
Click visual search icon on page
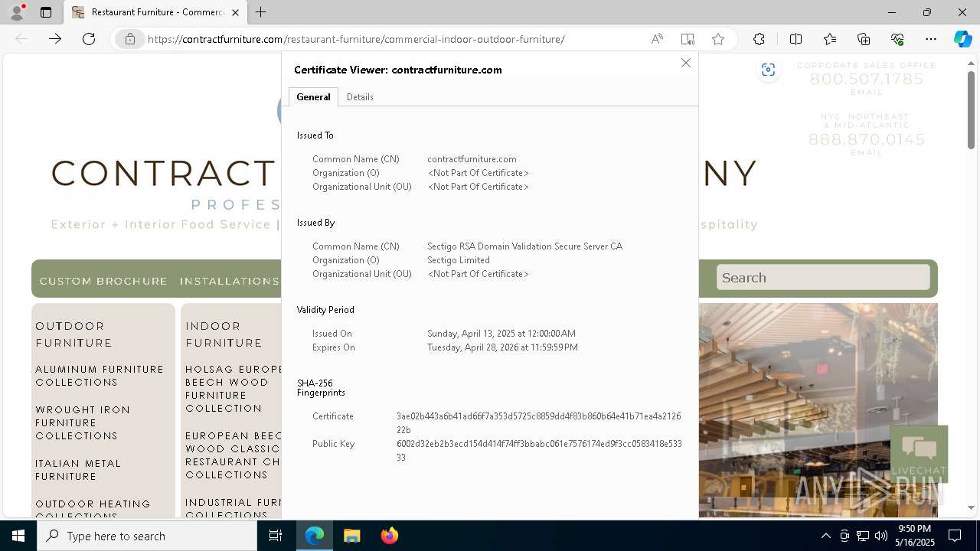(768, 70)
